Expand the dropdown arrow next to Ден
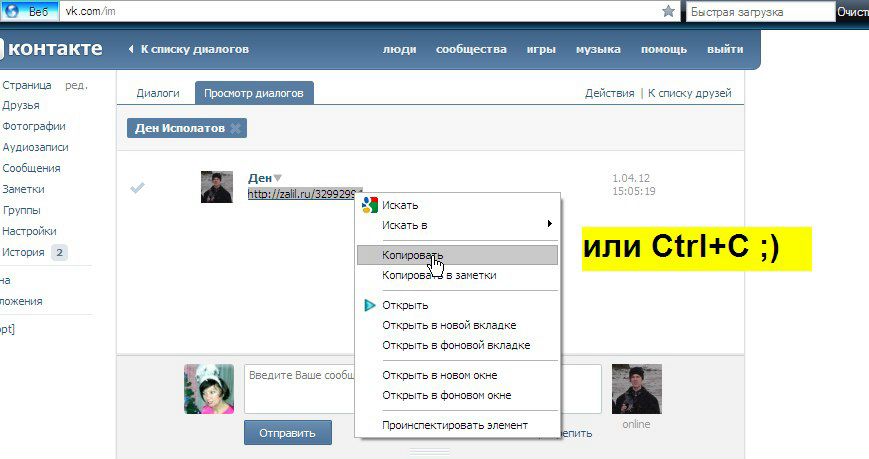The image size is (869, 459). click(278, 178)
